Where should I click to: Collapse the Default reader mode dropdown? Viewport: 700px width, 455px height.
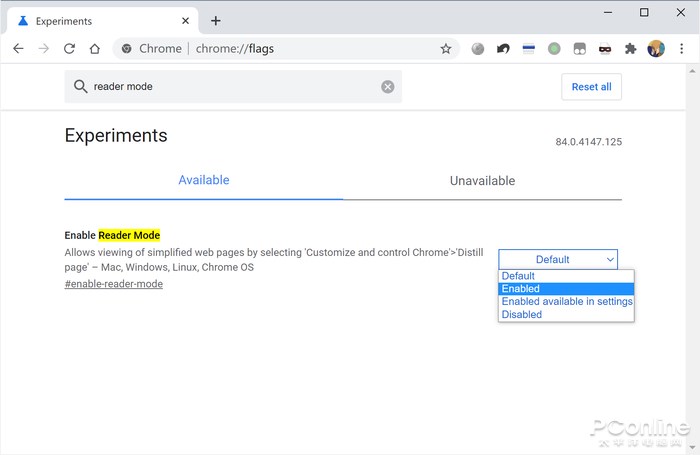(558, 259)
